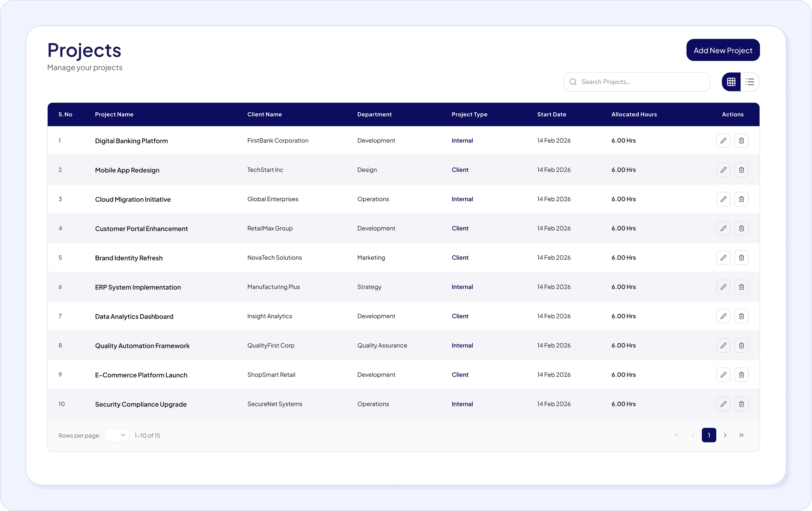Click the Start Date column header

point(552,115)
